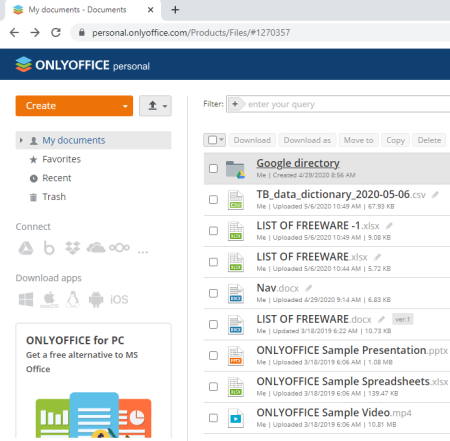Connect OneDrive cloud icon

pos(96,248)
